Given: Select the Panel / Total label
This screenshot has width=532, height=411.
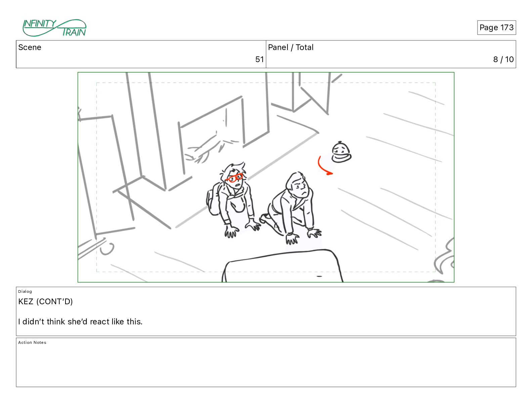Looking at the screenshot, I should (291, 47).
